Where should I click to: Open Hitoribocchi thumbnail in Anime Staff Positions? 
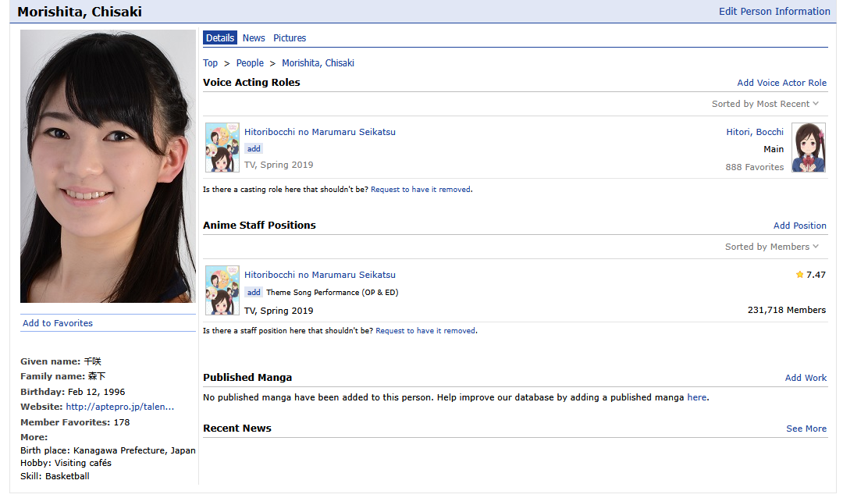coord(222,290)
